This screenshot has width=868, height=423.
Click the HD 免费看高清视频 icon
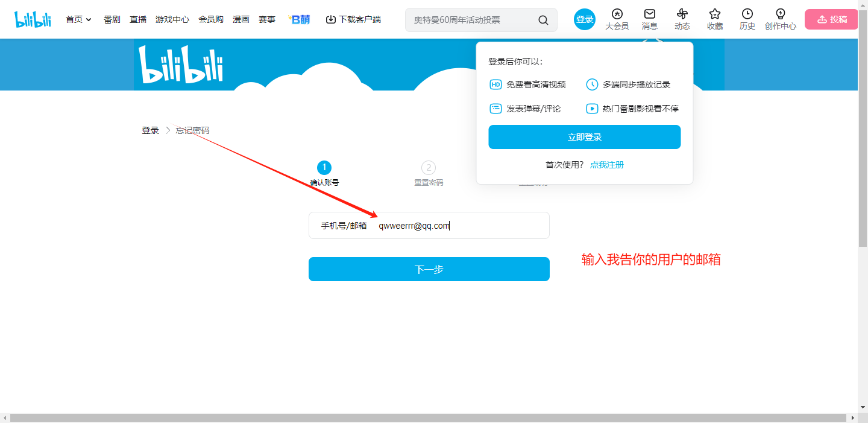coord(495,84)
